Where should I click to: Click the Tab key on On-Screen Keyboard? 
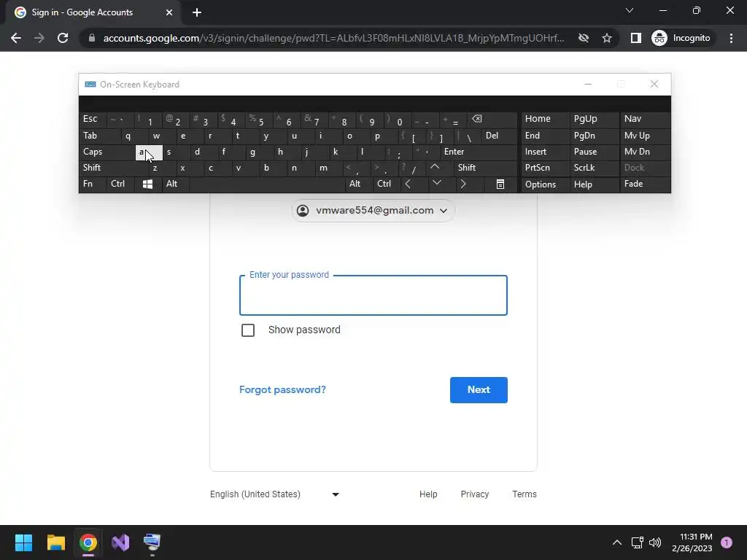click(x=100, y=136)
